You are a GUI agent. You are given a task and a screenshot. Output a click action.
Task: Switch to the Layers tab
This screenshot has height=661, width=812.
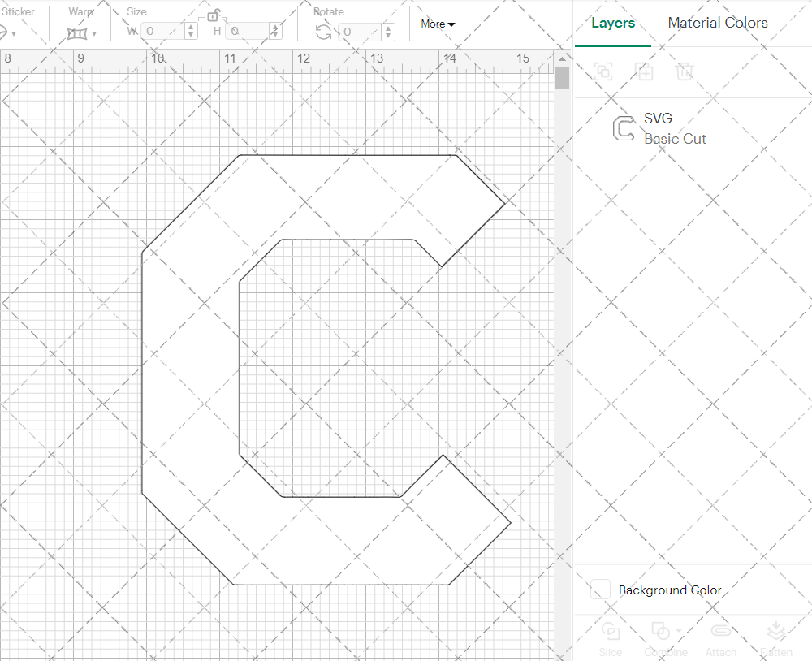[613, 23]
